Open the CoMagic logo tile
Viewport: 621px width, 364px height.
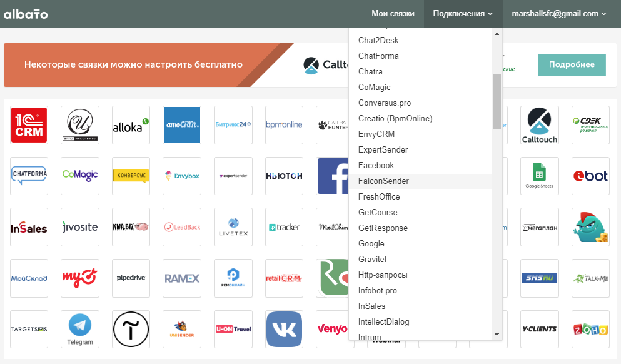(80, 176)
